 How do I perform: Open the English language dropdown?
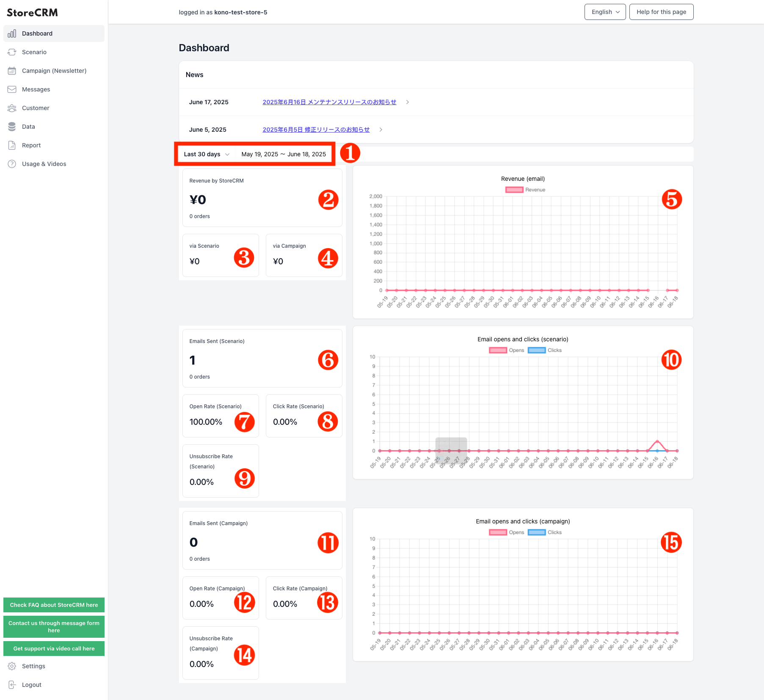point(605,12)
